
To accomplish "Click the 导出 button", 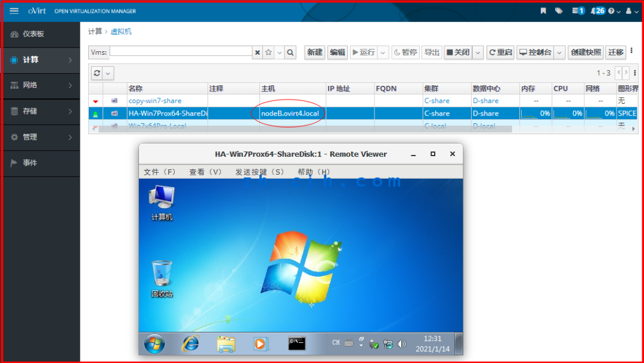I will [x=432, y=52].
